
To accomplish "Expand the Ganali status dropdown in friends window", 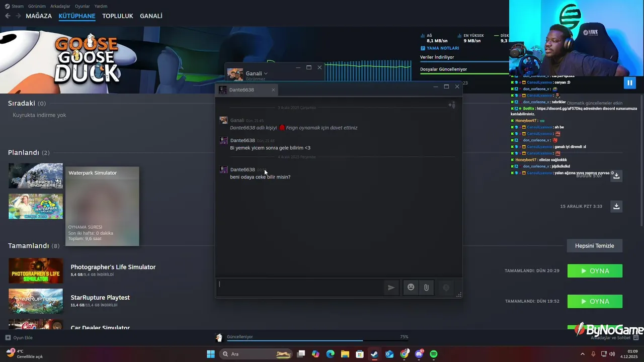I will (266, 73).
